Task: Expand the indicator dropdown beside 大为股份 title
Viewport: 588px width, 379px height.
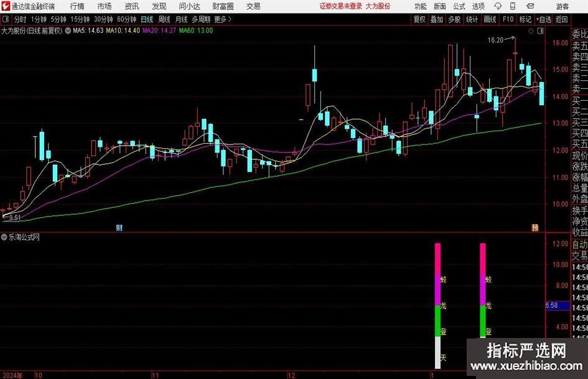Action: click(x=68, y=30)
